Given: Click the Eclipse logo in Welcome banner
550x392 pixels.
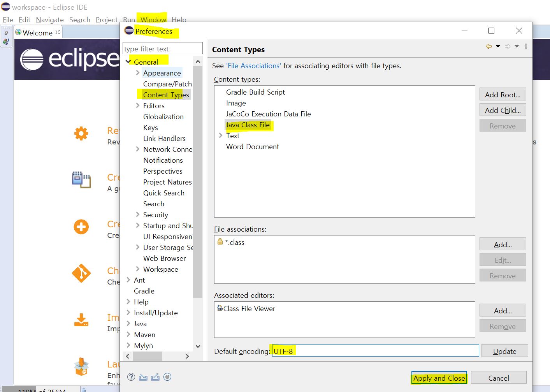Looking at the screenshot, I should (32, 60).
